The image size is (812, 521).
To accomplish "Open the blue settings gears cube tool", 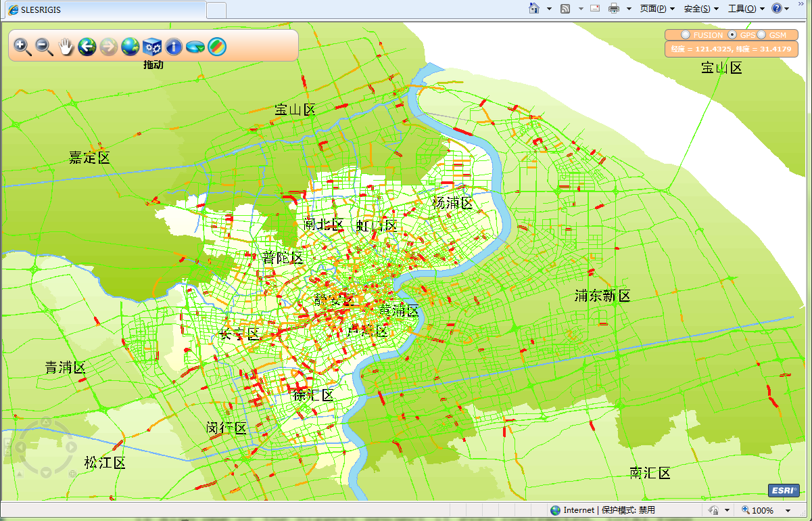I will point(152,47).
